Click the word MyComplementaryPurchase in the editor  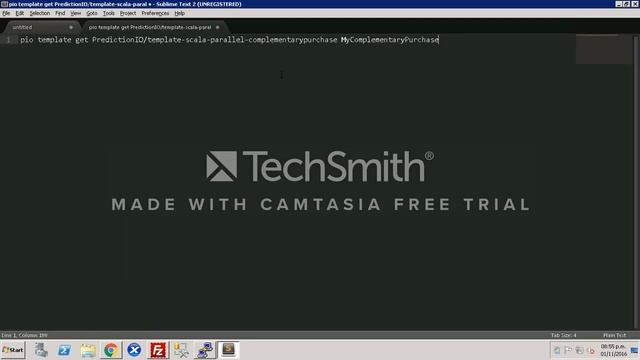(390, 40)
